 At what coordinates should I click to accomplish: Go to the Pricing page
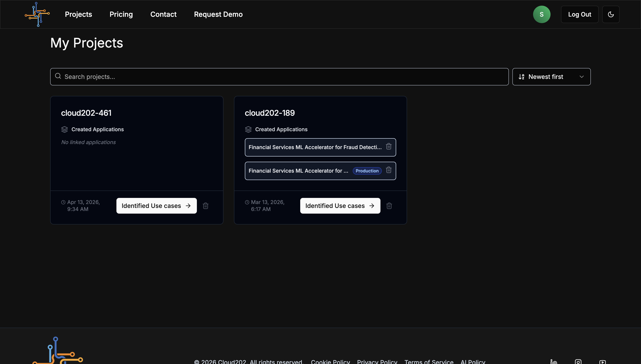point(121,14)
